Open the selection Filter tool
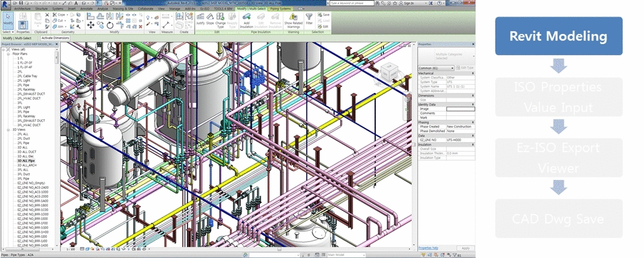 click(309, 19)
